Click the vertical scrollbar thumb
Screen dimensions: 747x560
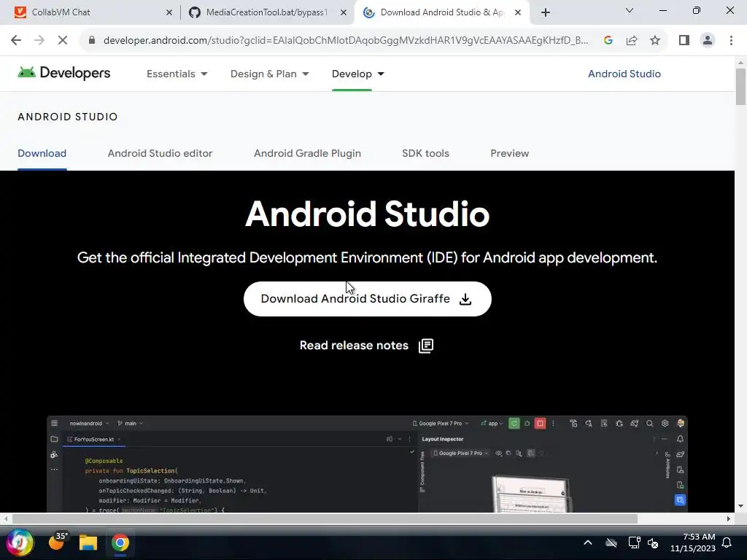pyautogui.click(x=740, y=87)
